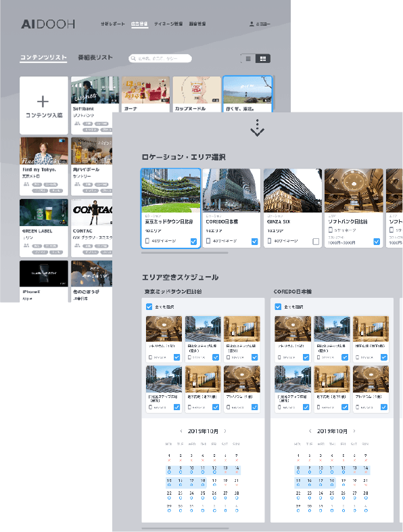Click signage device icon on COREDO日本橋 location card
Image resolution: width=403 pixels, height=532 pixels.
point(208,241)
